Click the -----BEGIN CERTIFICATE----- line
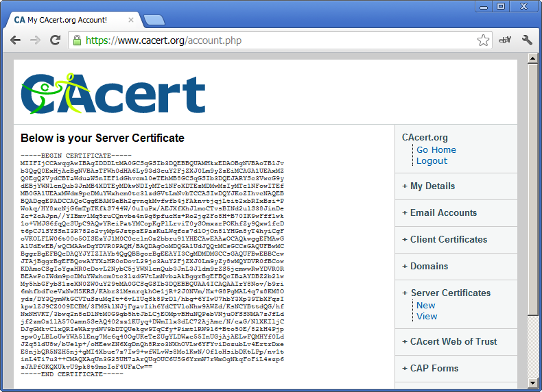The height and width of the screenshot is (392, 542). [x=76, y=156]
